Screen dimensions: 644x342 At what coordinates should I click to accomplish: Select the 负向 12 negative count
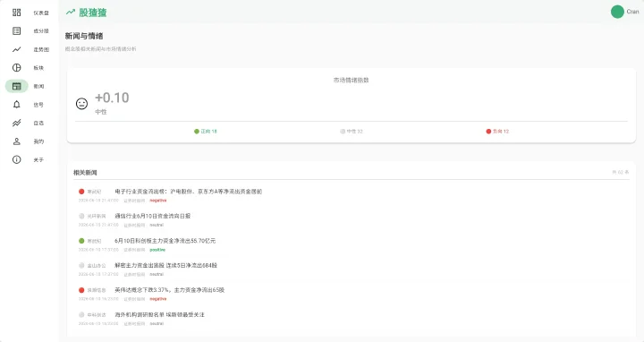coord(497,132)
